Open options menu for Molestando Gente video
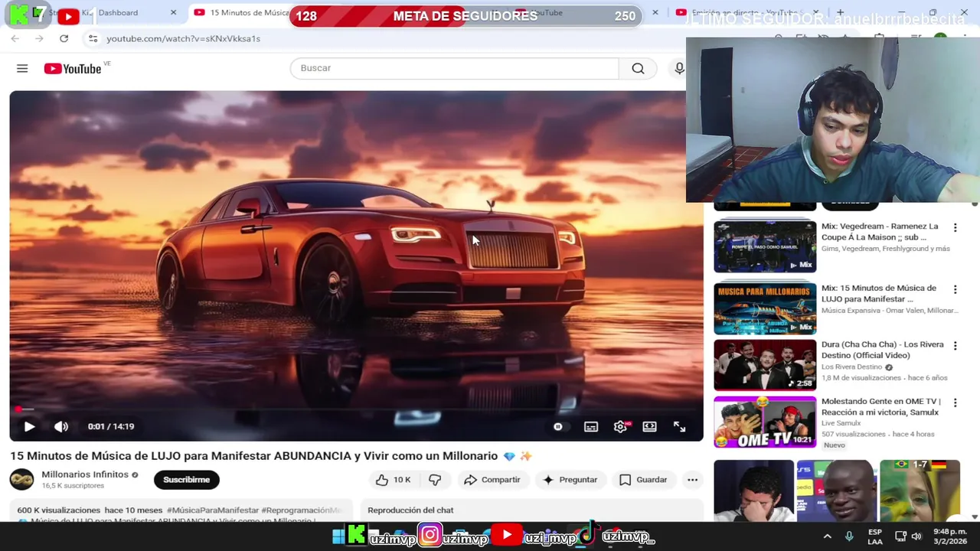980x551 pixels. coord(955,403)
